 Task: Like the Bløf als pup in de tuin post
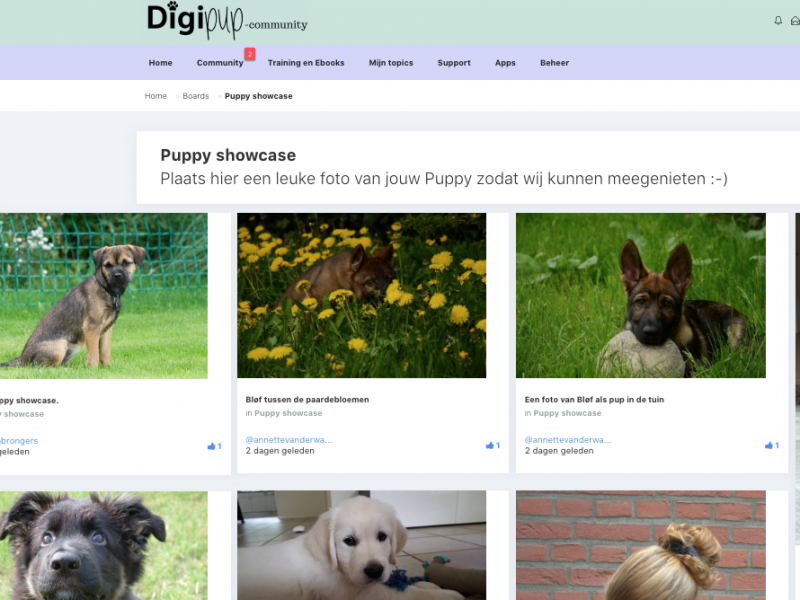(770, 446)
